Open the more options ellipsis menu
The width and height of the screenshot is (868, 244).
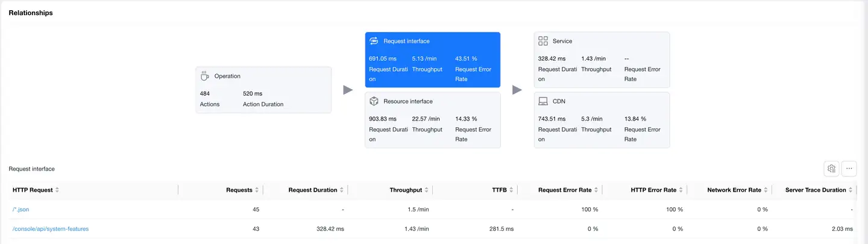point(849,169)
